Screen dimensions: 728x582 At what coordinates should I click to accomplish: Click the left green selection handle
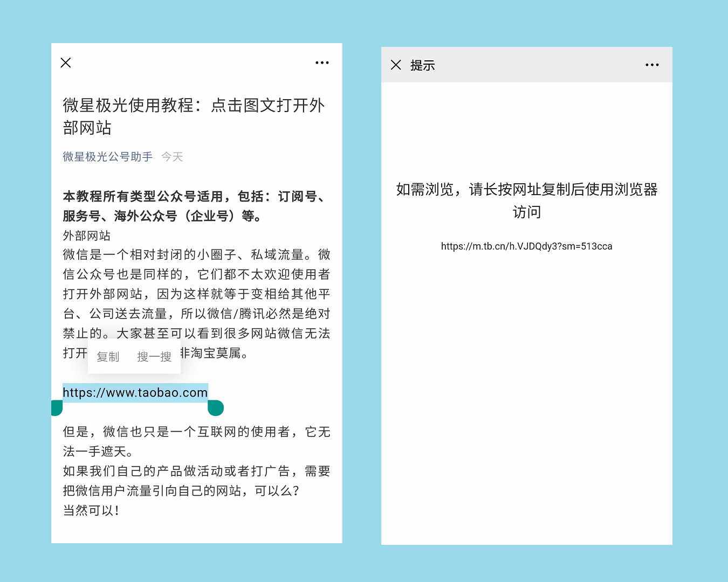[57, 408]
